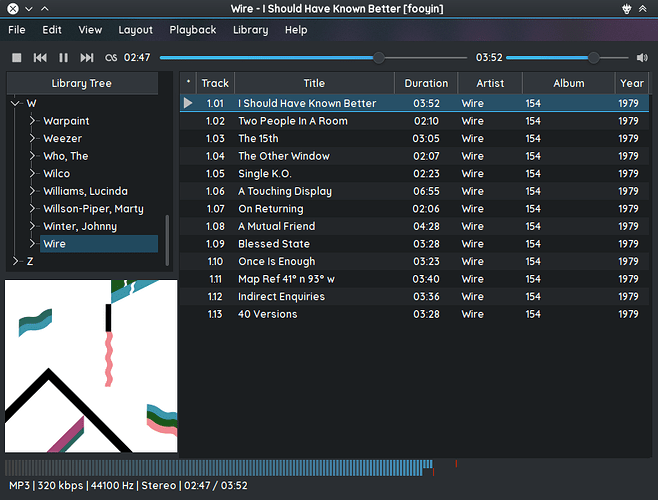The width and height of the screenshot is (658, 500).
Task: Open the File menu
Action: (17, 30)
